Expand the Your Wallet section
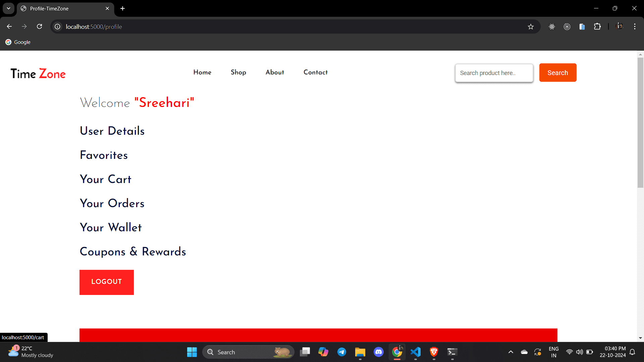This screenshot has width=644, height=362. click(111, 228)
